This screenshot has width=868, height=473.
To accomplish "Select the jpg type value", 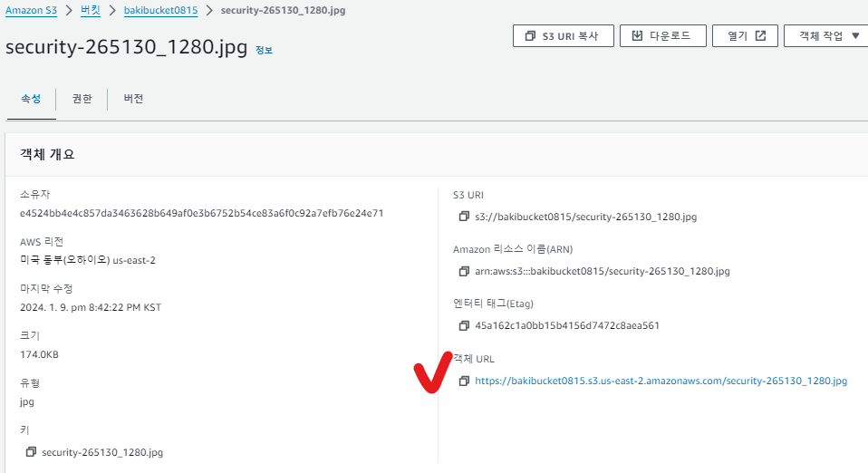I will tap(27, 401).
